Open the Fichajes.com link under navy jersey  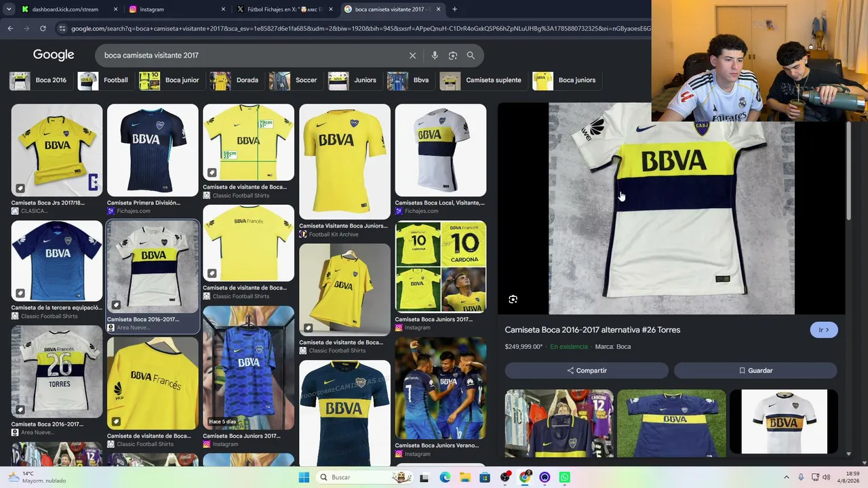coord(128,211)
